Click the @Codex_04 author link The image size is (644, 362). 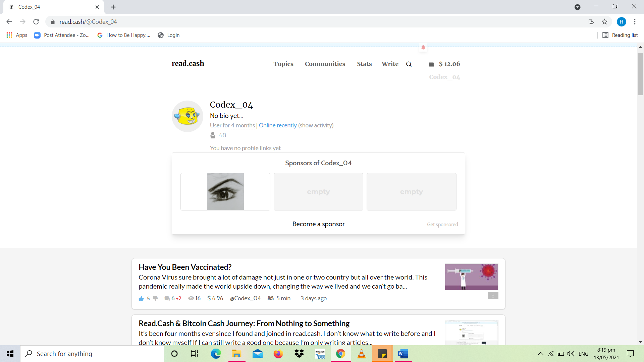point(245,298)
